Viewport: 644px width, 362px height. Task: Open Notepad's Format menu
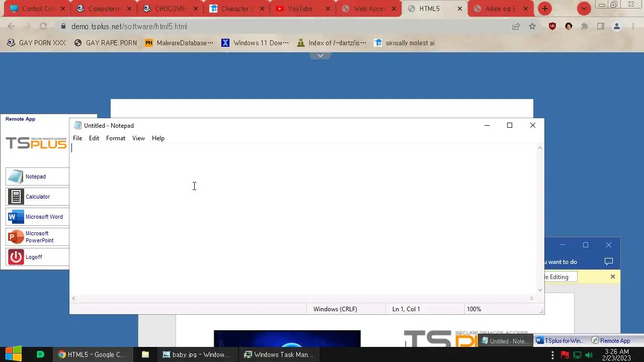[x=116, y=138]
